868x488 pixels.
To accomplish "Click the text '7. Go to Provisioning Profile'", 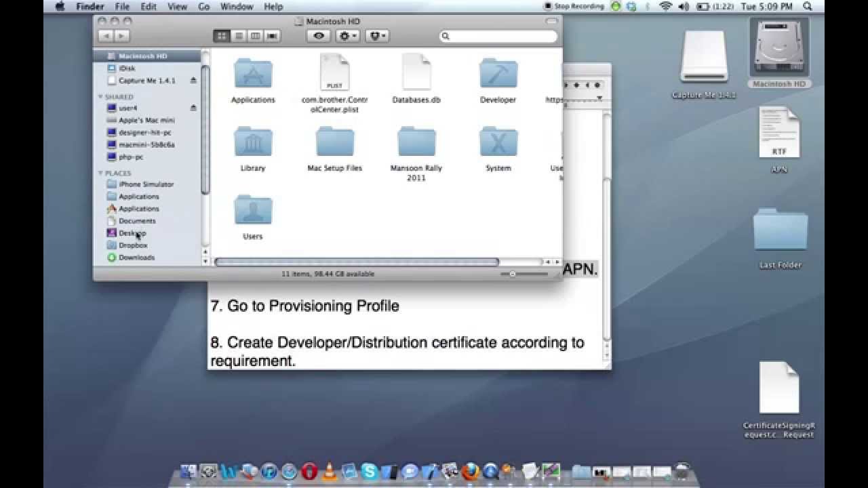I will (x=304, y=306).
